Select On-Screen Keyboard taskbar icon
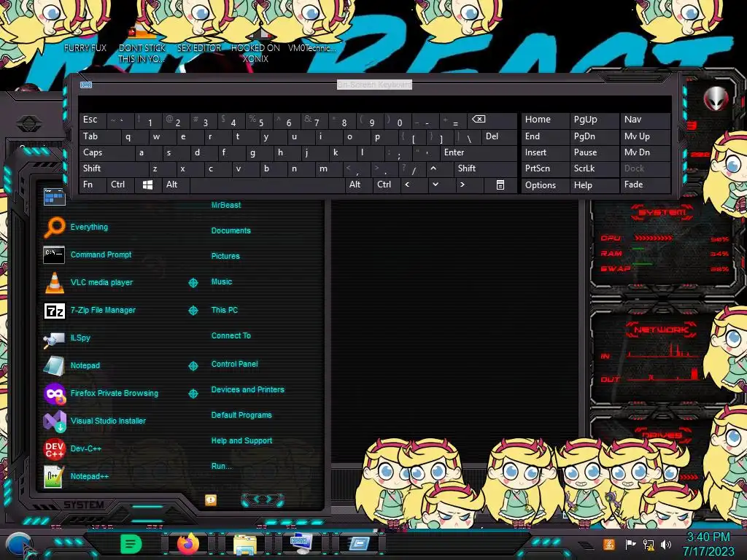 [x=301, y=544]
